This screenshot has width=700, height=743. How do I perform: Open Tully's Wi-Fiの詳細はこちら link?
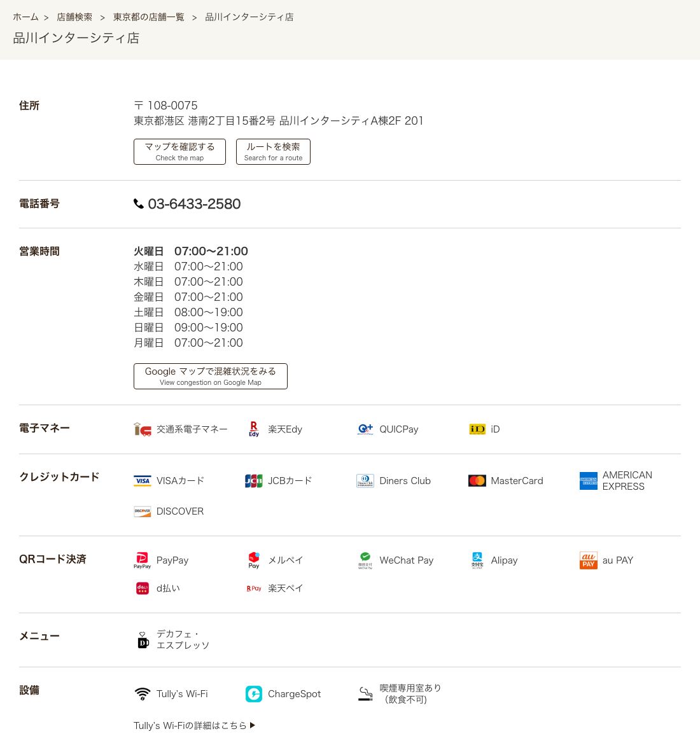coord(194,725)
